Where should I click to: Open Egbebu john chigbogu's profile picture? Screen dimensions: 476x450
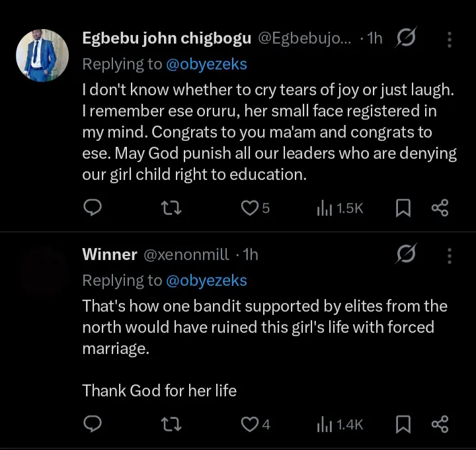click(x=42, y=55)
